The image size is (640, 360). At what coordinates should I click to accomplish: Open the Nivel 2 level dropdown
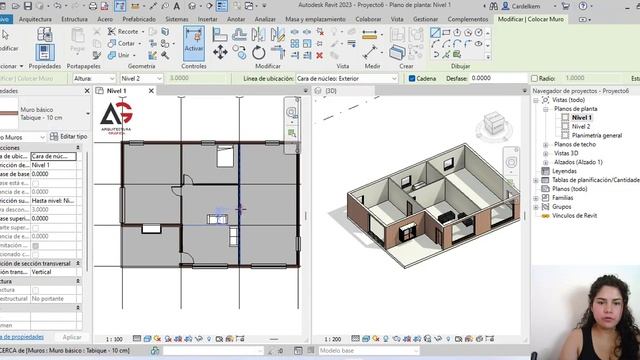pyautogui.click(x=142, y=78)
